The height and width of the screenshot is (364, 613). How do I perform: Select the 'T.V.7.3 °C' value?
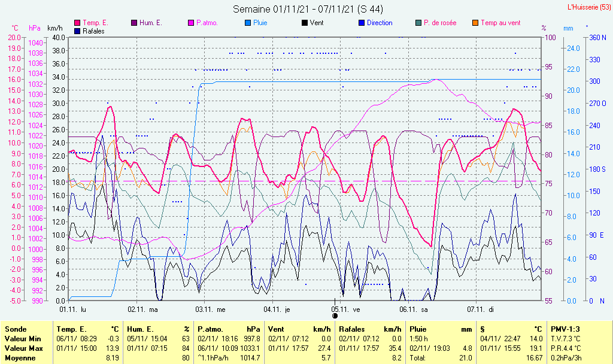tap(566, 339)
